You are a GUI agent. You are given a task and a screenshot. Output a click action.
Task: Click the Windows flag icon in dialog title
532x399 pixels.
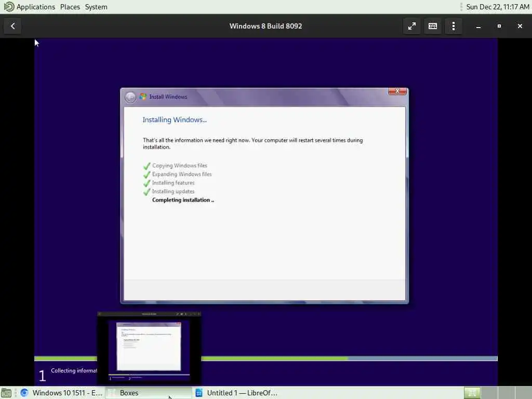pos(143,97)
